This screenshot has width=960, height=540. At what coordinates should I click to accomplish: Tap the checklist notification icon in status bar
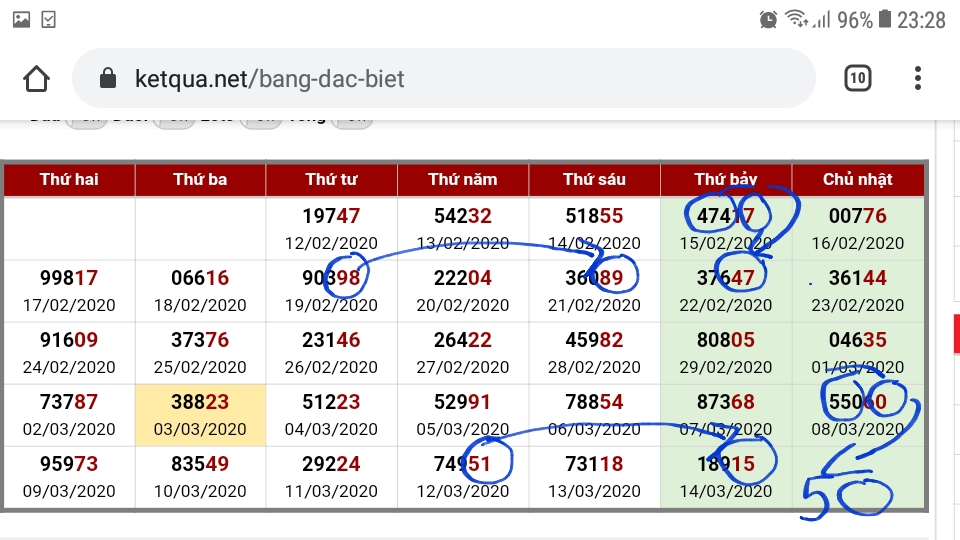[48, 20]
